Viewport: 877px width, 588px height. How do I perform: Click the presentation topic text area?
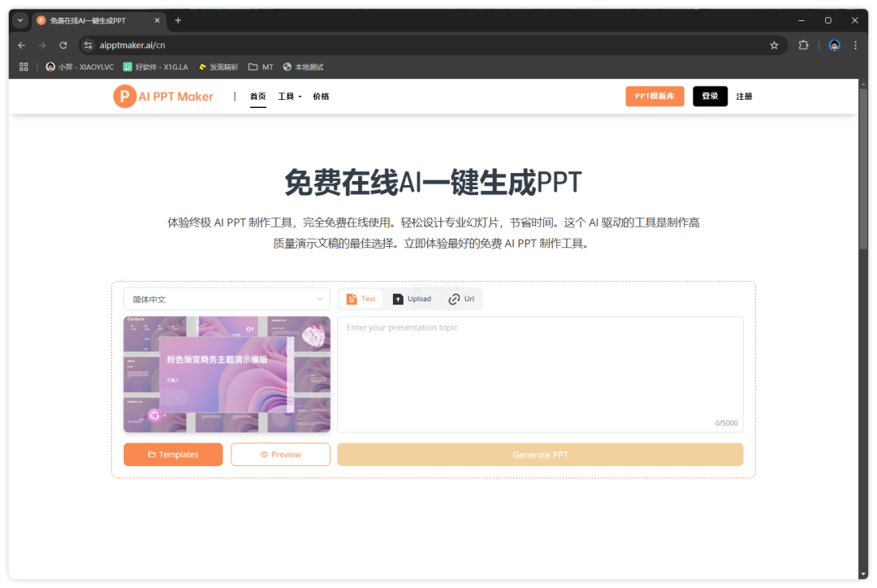click(x=540, y=374)
